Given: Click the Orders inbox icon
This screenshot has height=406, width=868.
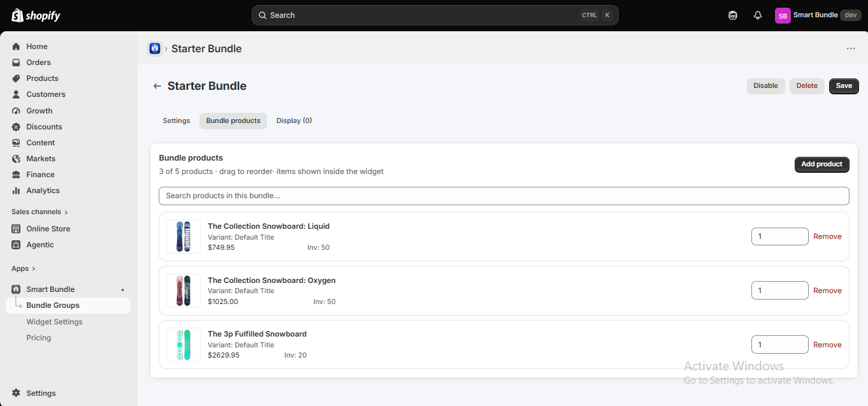Looking at the screenshot, I should (16, 62).
